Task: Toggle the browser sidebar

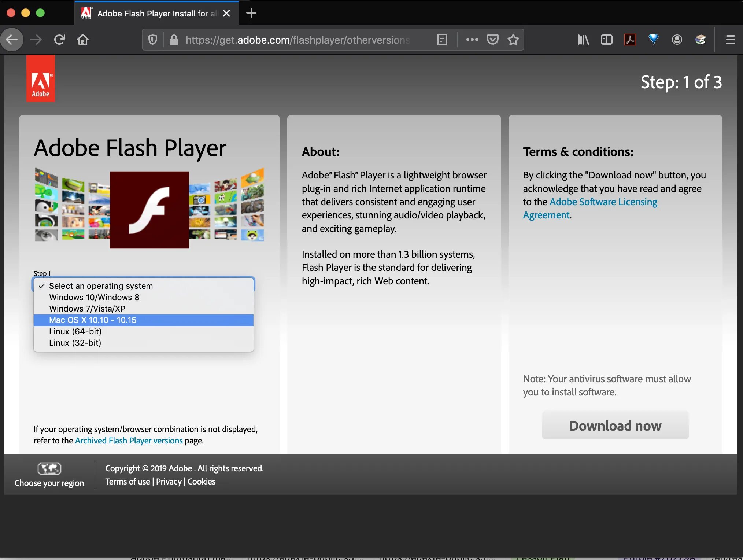Action: (x=606, y=40)
